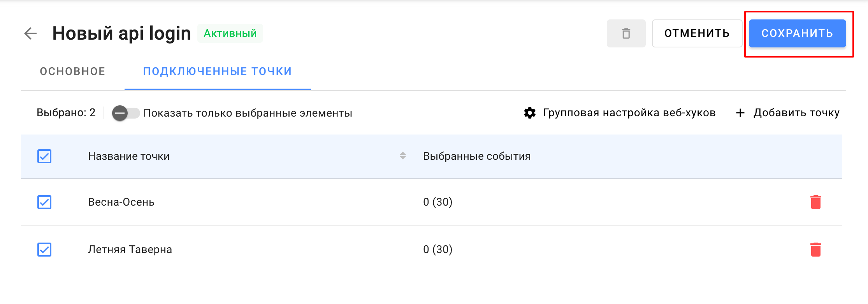The image size is (868, 304).
Task: Sort table by Название точки column
Action: click(128, 156)
